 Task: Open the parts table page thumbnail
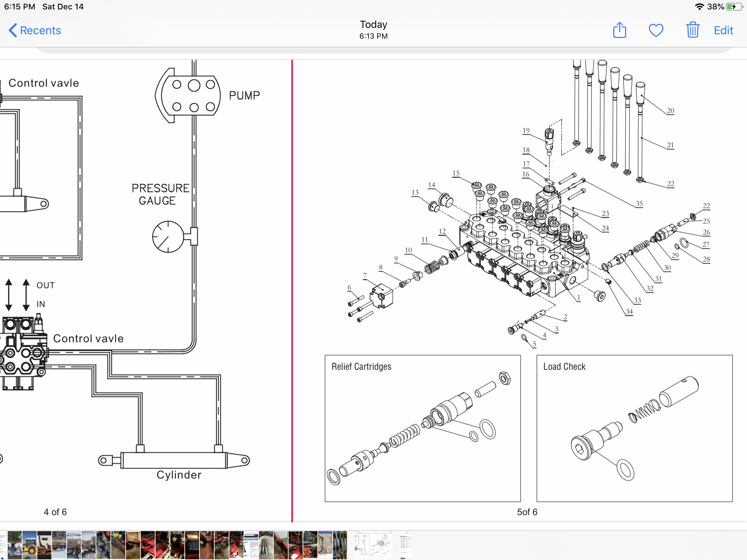(x=407, y=545)
